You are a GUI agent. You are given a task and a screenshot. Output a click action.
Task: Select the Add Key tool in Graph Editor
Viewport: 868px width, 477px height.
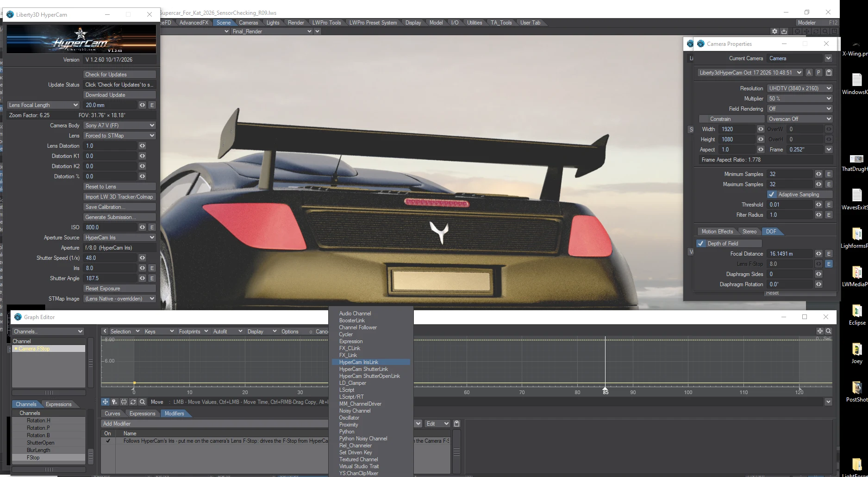click(114, 402)
